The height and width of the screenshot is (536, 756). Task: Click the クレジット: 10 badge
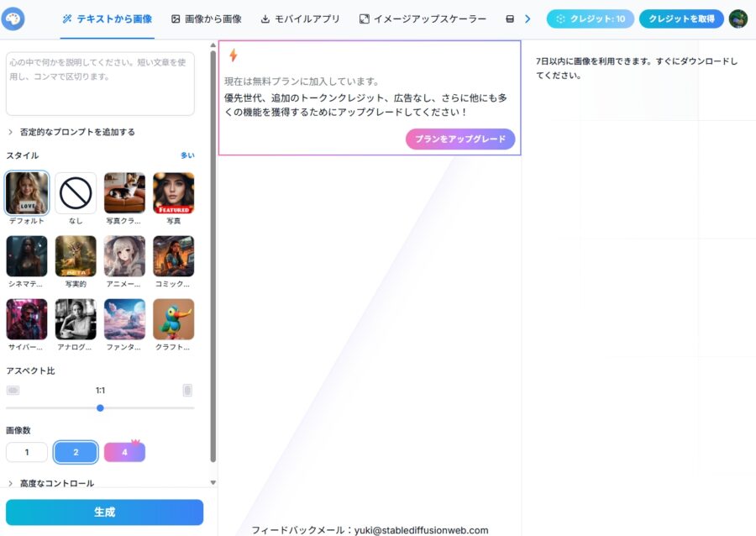click(x=591, y=18)
